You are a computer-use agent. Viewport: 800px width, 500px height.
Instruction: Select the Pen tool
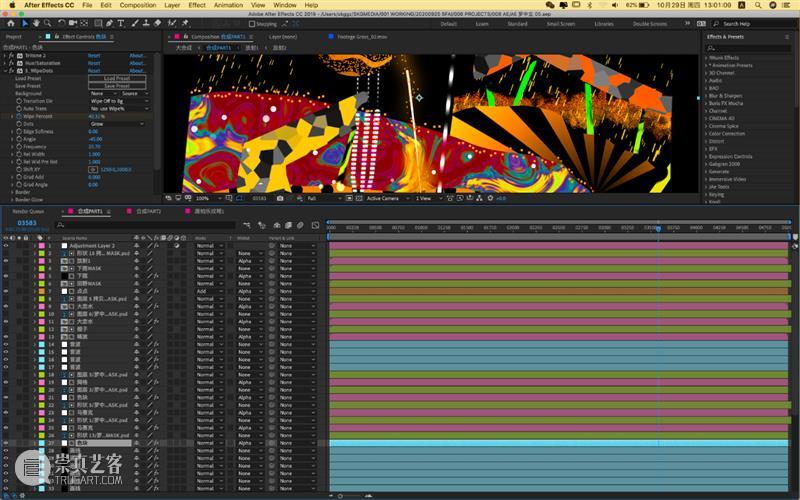[109, 23]
